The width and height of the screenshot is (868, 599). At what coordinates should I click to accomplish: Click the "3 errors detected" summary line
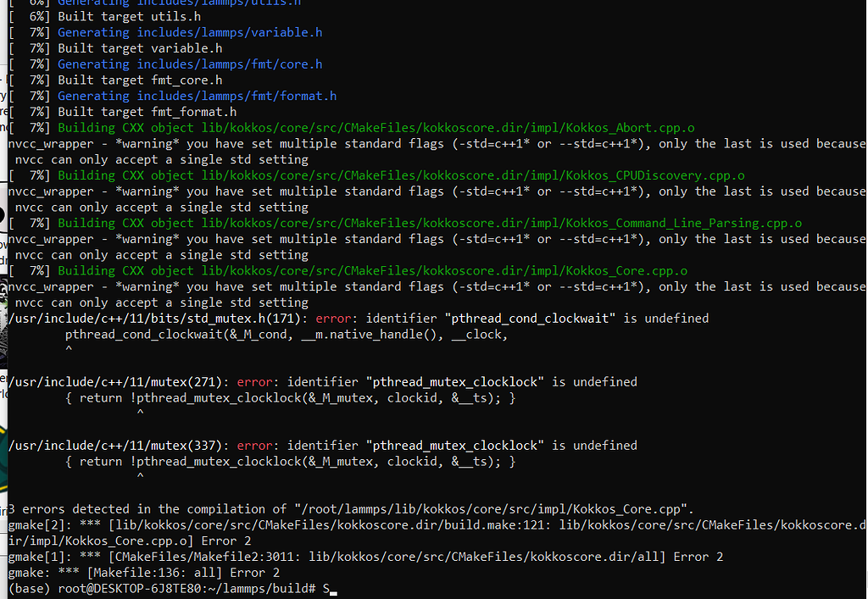pos(352,509)
